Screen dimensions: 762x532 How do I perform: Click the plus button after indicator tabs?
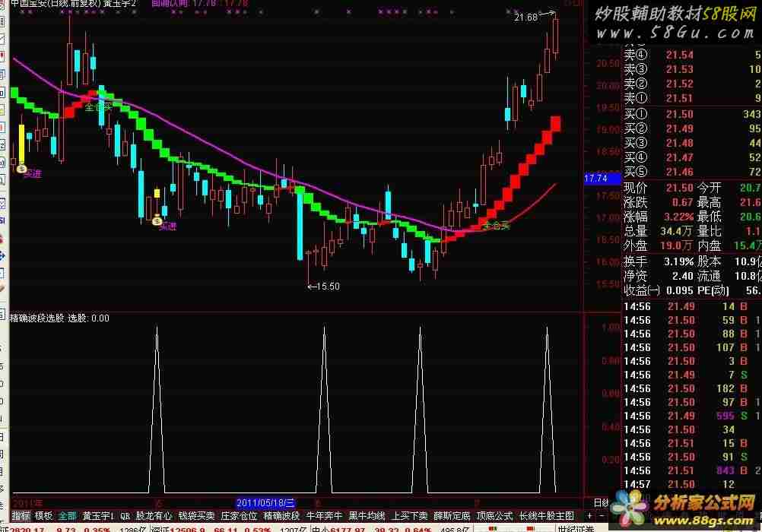(590, 515)
